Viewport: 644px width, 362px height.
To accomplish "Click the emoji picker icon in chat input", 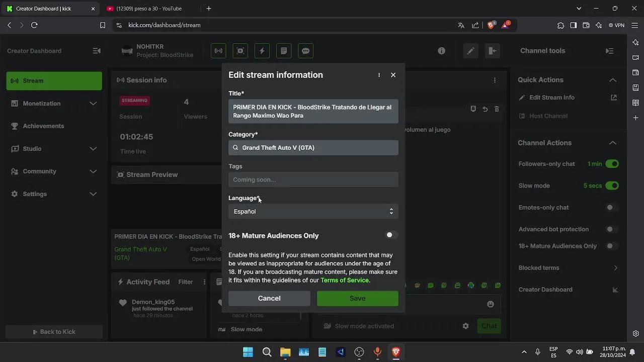I will click(490, 304).
